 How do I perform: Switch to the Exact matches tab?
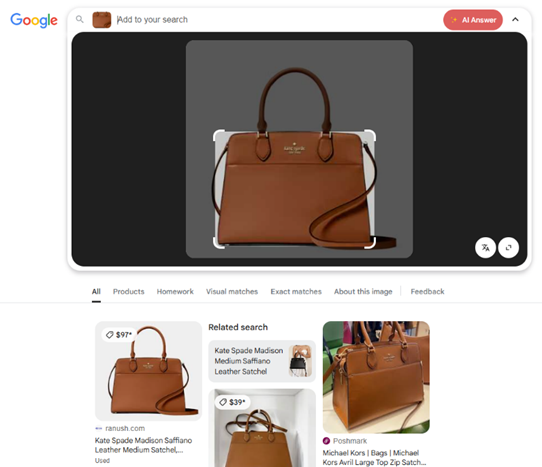[x=296, y=291]
